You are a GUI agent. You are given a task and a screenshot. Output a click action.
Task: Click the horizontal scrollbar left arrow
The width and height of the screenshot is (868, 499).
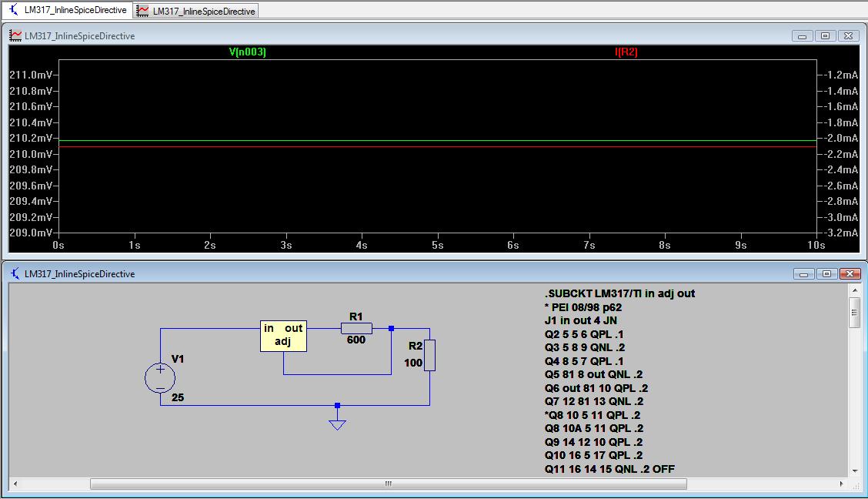[15, 484]
